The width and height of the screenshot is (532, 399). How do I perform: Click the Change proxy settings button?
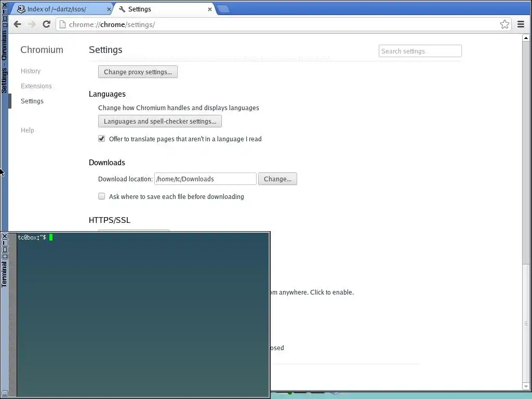click(x=138, y=72)
